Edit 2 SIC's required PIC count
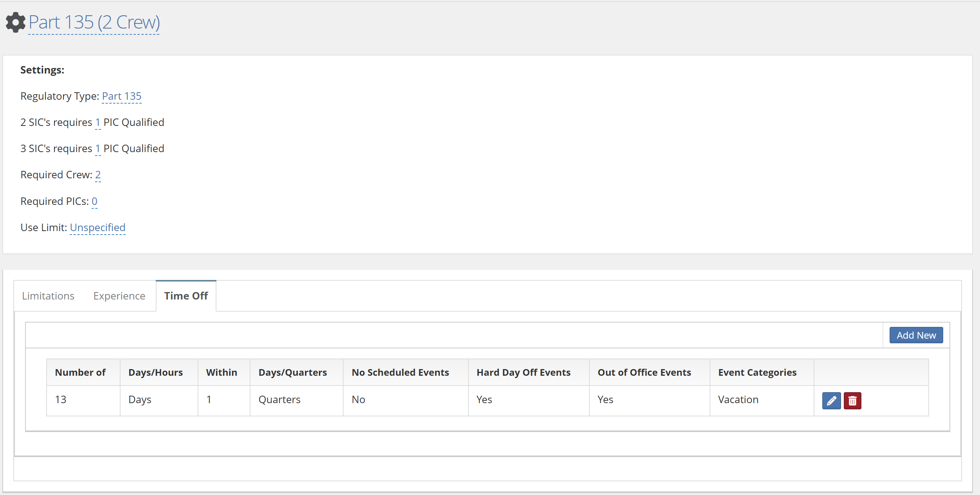Image resolution: width=980 pixels, height=495 pixels. coord(97,123)
